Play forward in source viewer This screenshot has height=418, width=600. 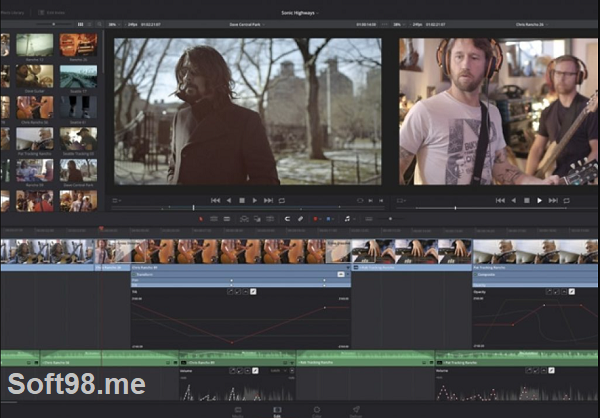coord(255,200)
